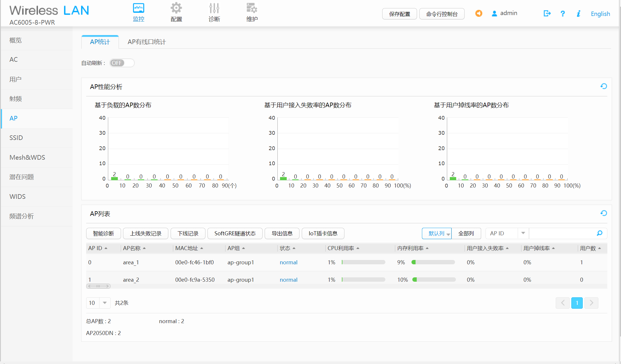
Task: Open AC in sidebar
Action: coord(37,60)
